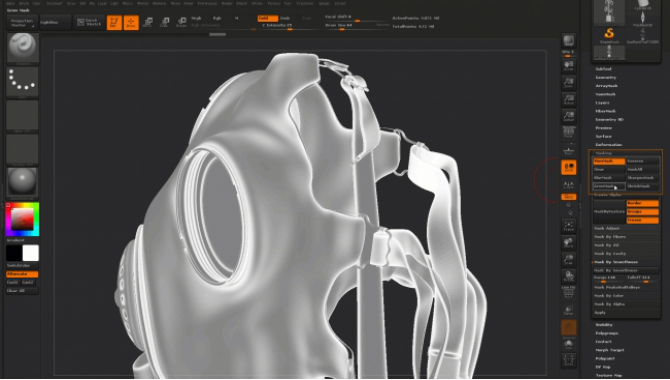Screen dimensions: 670x380
Task: Click the Scale view icon on right shelf
Action: click(569, 259)
